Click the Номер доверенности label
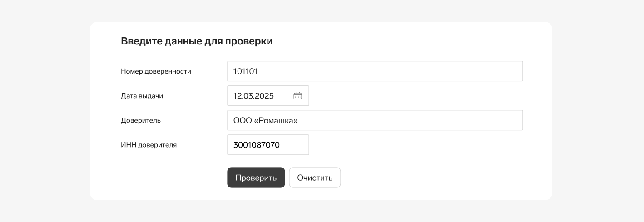644x222 pixels. tap(156, 71)
